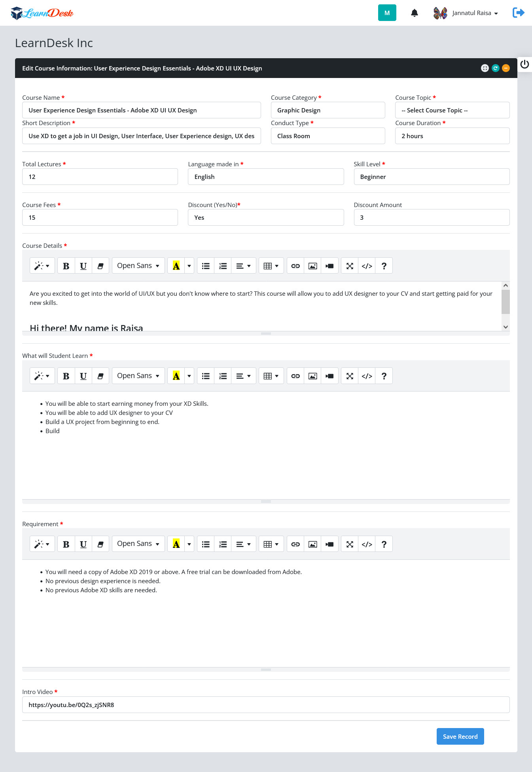
Task: Toggle code view in Course Details editor
Action: [367, 266]
